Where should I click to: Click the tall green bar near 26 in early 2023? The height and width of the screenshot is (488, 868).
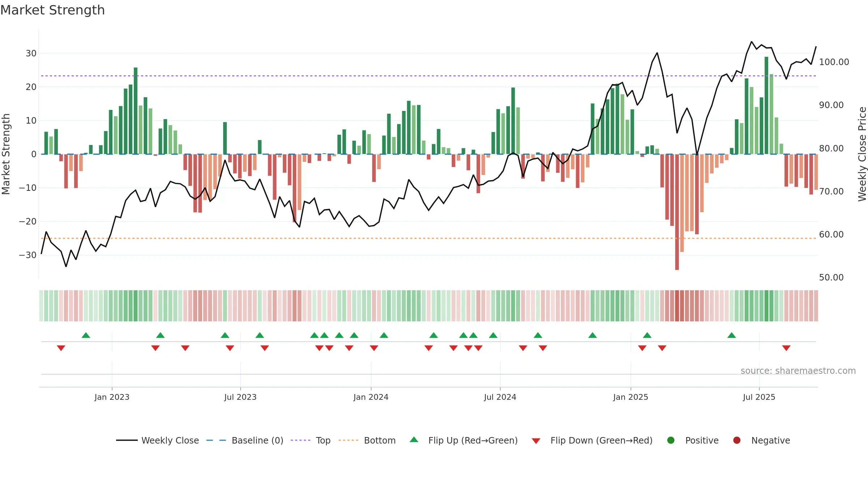click(136, 111)
